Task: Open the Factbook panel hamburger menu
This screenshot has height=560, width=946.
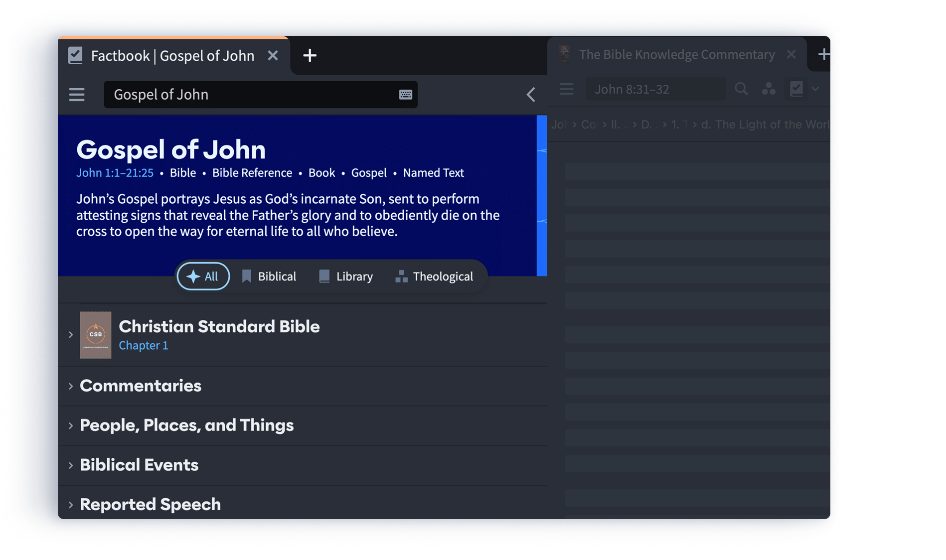Action: (x=77, y=95)
